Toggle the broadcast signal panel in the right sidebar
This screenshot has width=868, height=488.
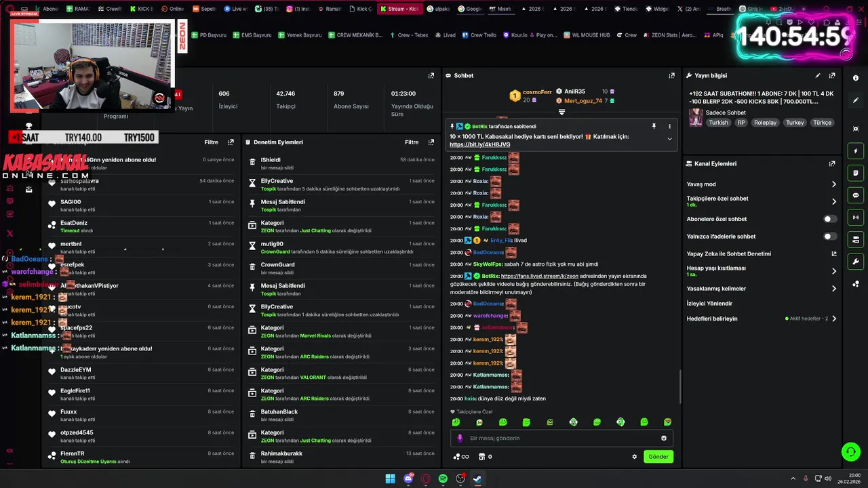coord(856,218)
